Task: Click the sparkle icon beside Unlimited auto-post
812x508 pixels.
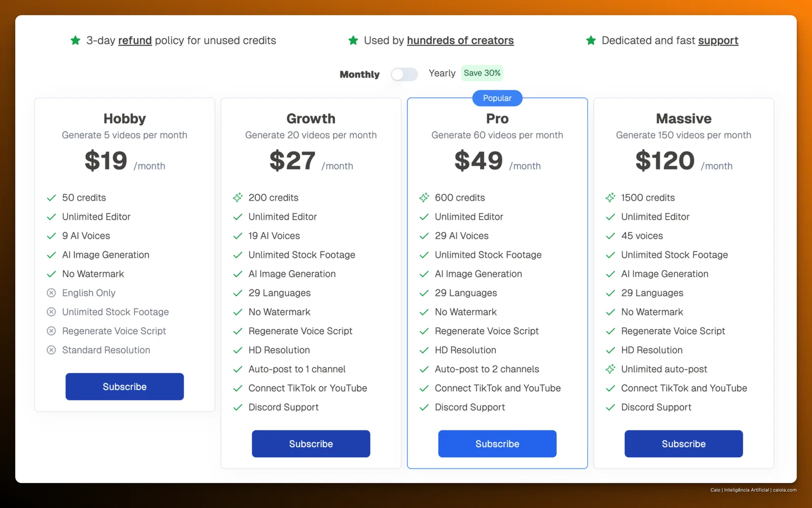Action: click(x=610, y=369)
